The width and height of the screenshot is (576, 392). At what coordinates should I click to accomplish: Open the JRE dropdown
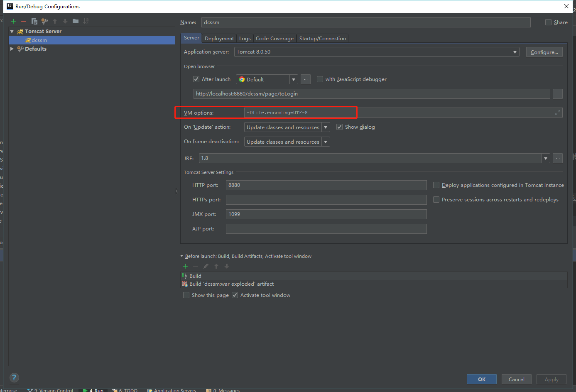[546, 158]
